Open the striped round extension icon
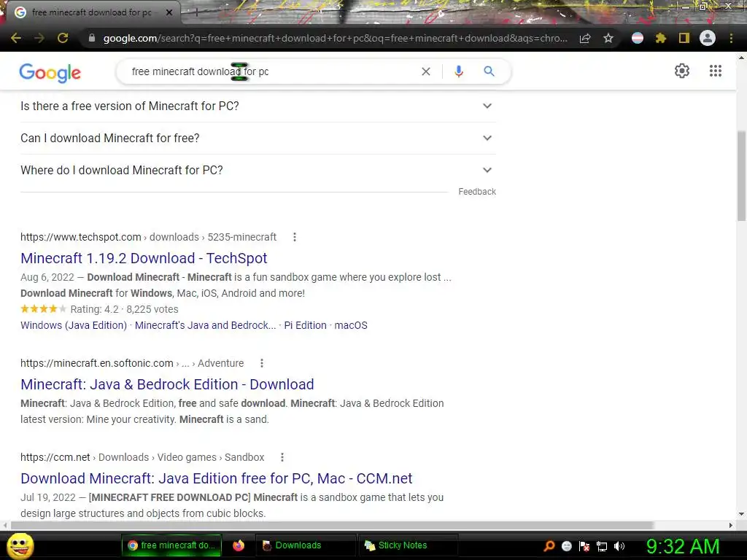This screenshot has width=747, height=560. 638,38
